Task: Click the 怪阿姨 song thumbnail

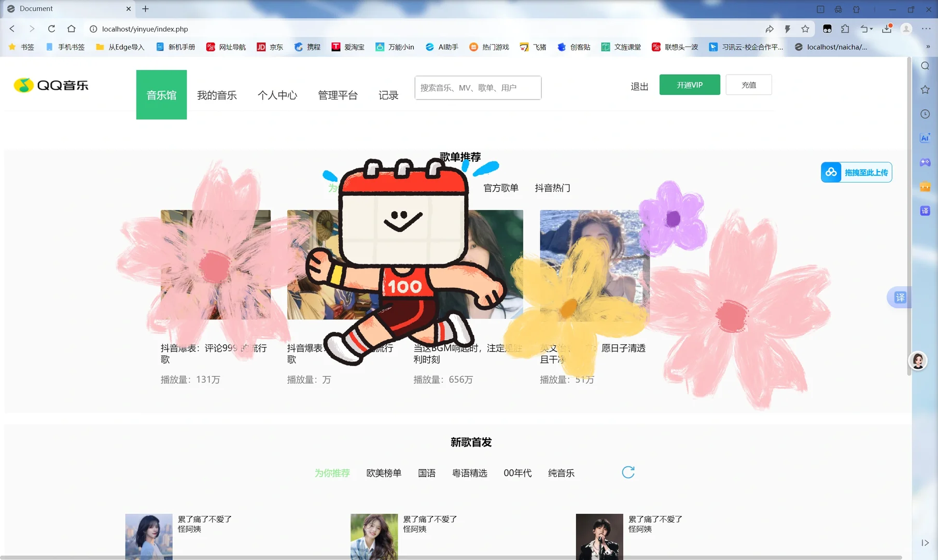Action: [x=148, y=536]
